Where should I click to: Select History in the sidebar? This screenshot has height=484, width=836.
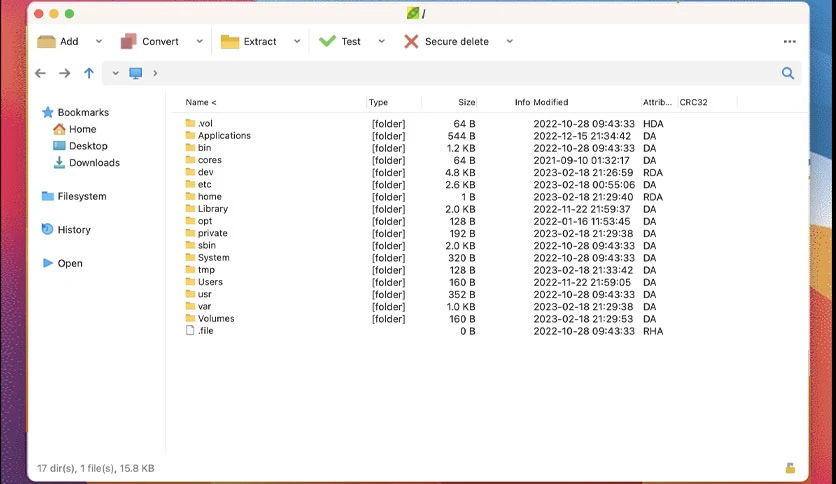pos(74,230)
